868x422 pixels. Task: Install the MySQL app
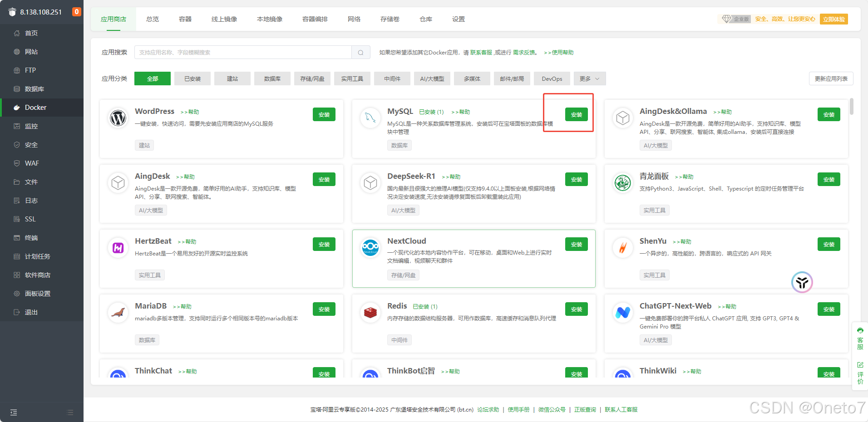point(577,114)
